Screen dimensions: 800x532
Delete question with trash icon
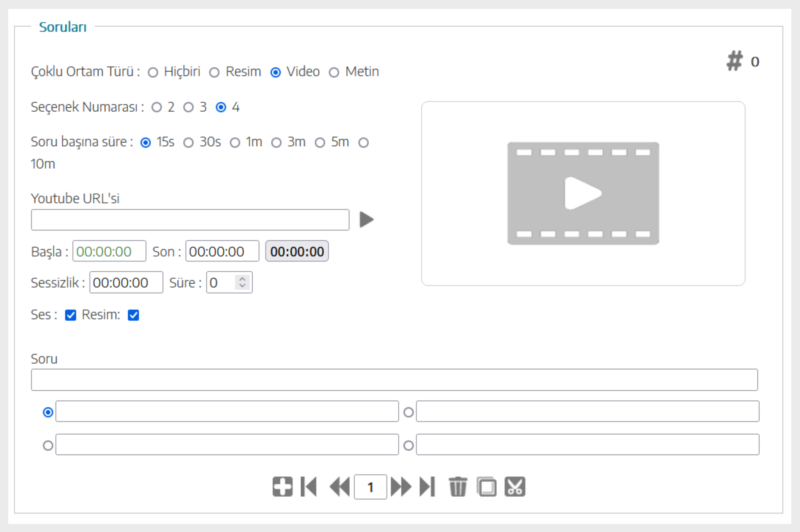458,487
